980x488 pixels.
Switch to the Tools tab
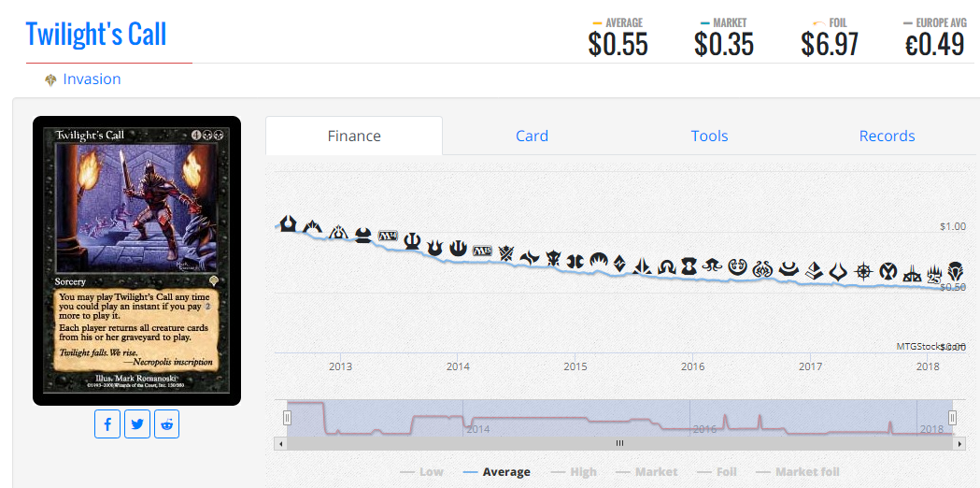point(709,136)
